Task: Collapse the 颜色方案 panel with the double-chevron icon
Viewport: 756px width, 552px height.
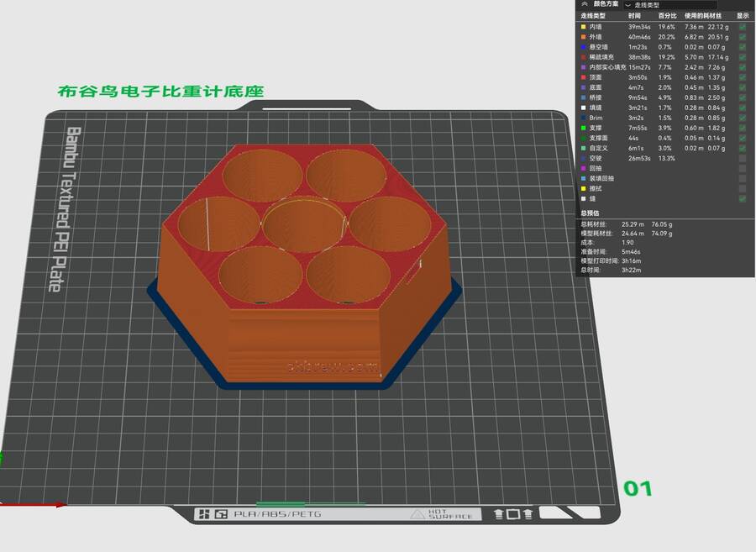Action: tap(584, 4)
